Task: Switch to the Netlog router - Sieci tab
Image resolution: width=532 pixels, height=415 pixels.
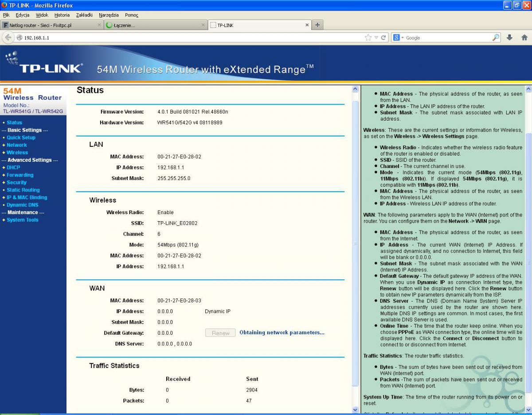Action: 52,25
